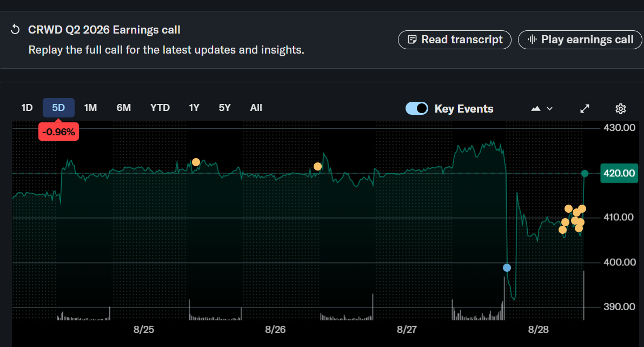This screenshot has width=644, height=347.
Task: Show the All time range
Action: (256, 108)
